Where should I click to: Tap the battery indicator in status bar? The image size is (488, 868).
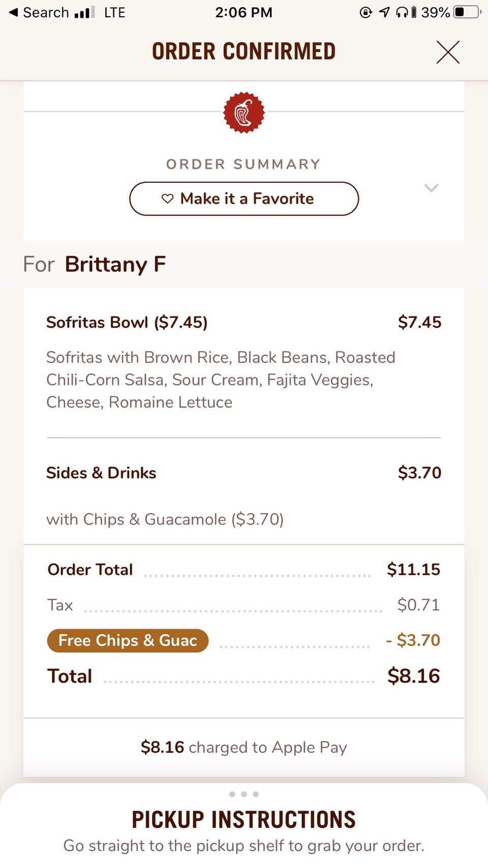point(467,12)
